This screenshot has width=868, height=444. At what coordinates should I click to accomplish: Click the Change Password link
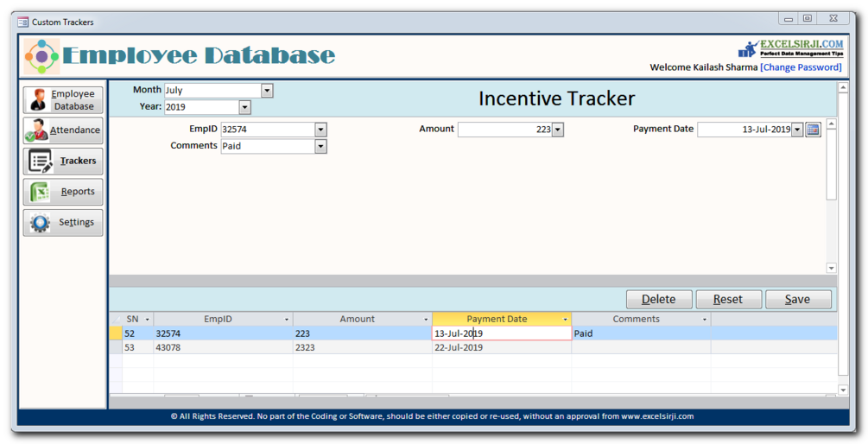point(801,67)
